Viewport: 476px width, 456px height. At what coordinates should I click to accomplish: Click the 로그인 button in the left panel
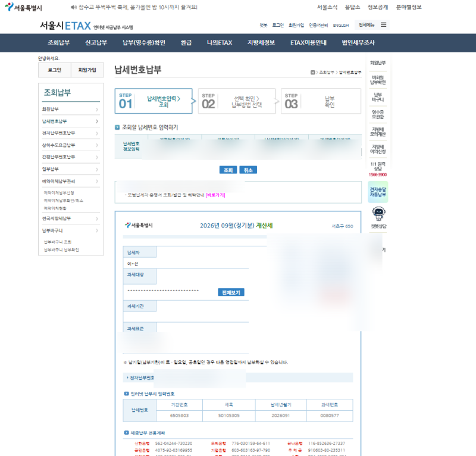coord(55,70)
